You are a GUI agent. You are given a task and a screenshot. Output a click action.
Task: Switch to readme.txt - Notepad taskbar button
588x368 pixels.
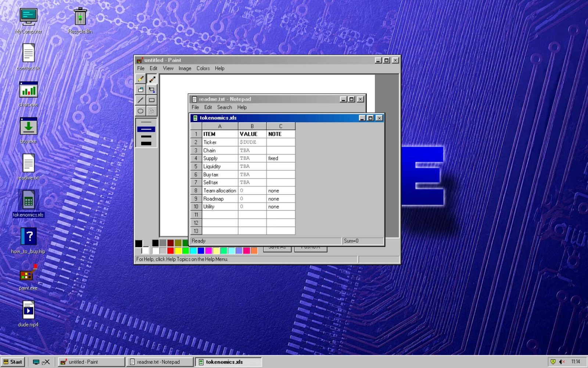(160, 362)
